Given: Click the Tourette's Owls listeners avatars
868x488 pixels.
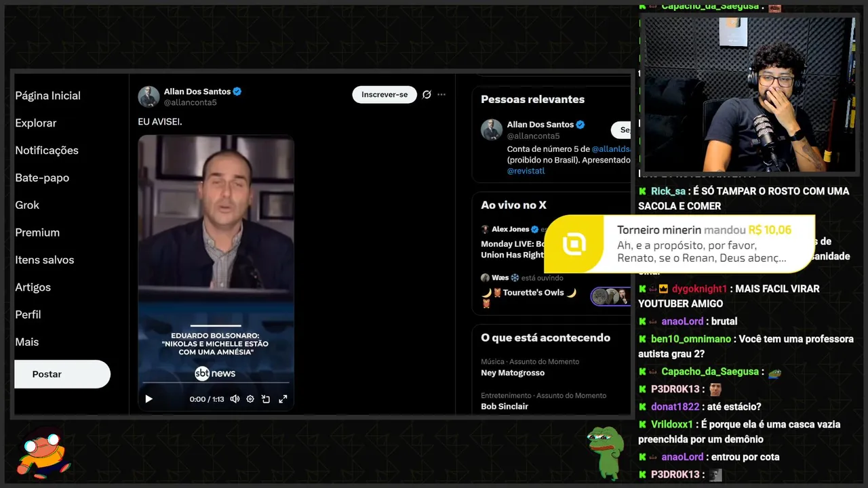Looking at the screenshot, I should point(610,296).
